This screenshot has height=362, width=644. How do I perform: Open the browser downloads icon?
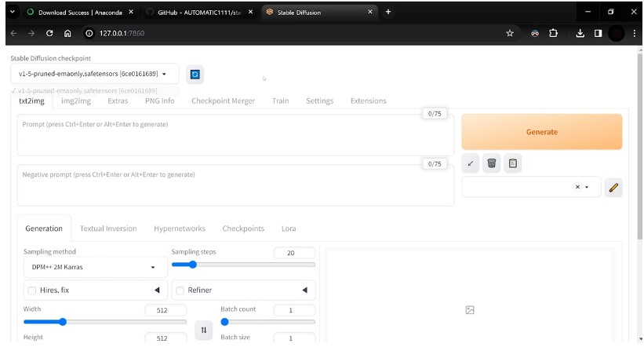(580, 33)
